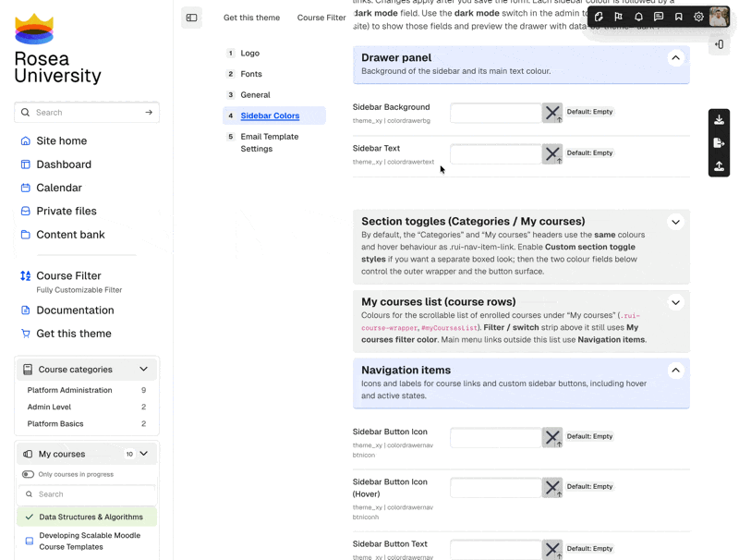The image size is (739, 560).
Task: Click the file export icon in side toolbar
Action: [720, 143]
